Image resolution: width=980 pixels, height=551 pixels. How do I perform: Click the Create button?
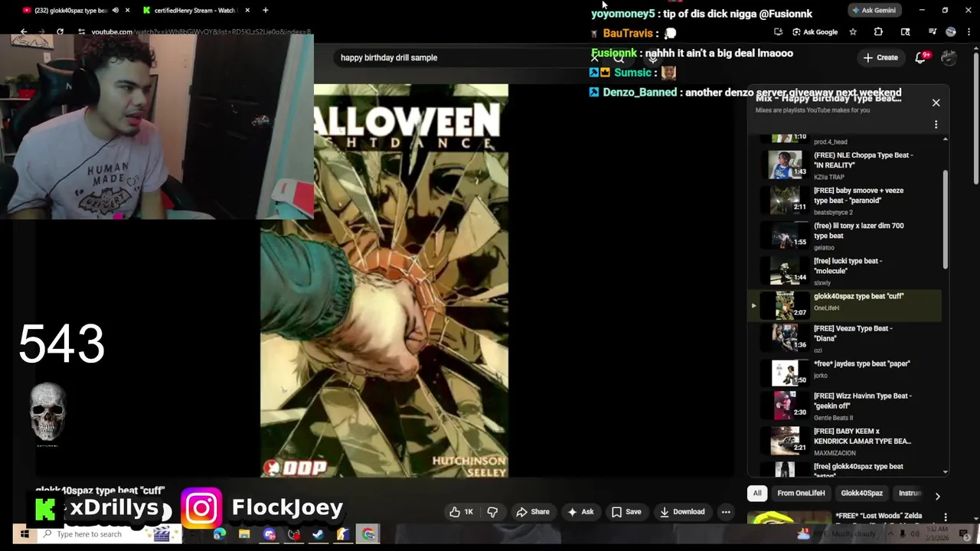880,57
